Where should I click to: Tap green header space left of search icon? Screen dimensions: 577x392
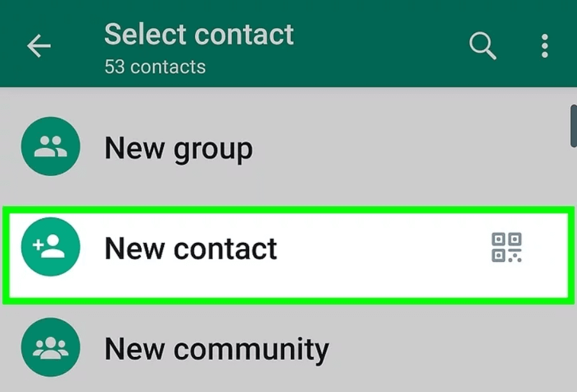click(x=379, y=44)
